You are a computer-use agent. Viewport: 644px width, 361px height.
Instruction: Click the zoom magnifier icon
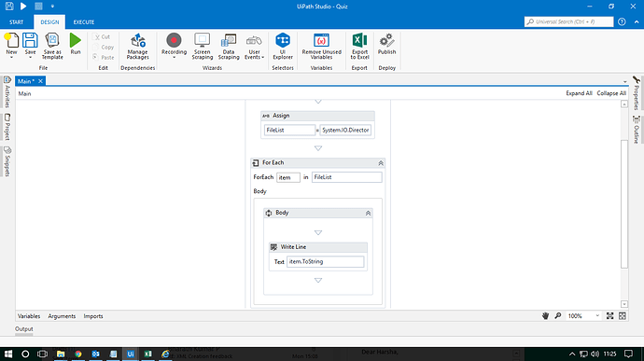click(558, 316)
